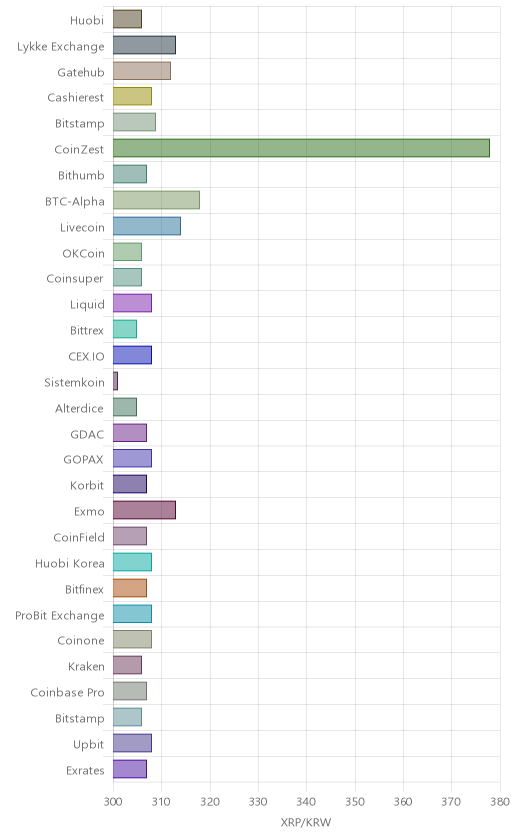Click the Bitfinex orange bar
512x840 pixels.
(130, 588)
